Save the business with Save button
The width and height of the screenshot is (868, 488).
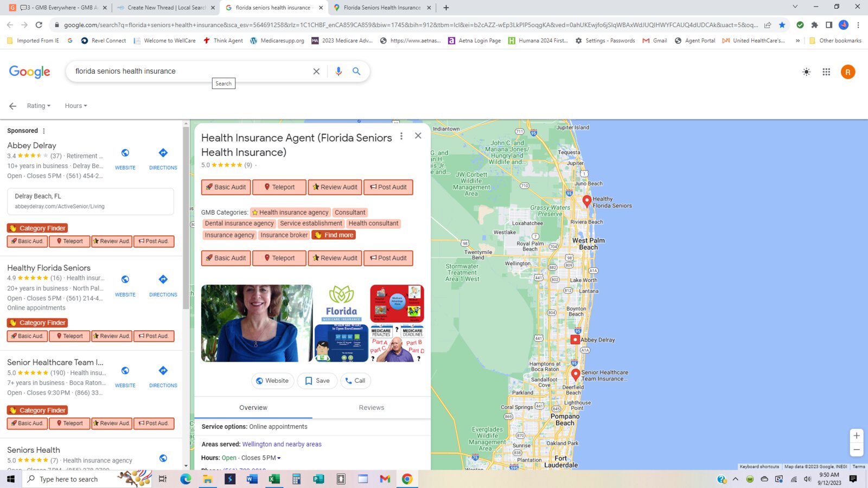(x=317, y=381)
